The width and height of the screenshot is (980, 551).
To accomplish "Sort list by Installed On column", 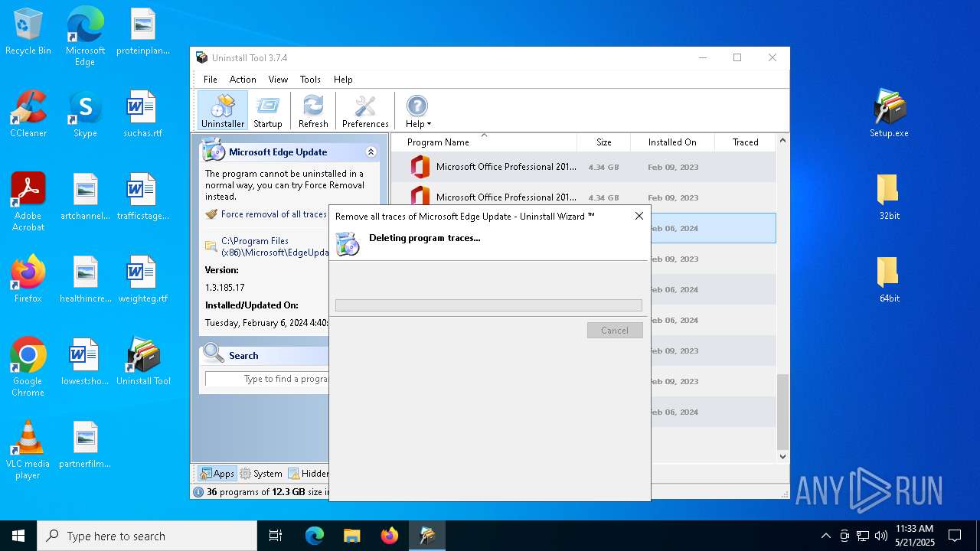I will [672, 142].
